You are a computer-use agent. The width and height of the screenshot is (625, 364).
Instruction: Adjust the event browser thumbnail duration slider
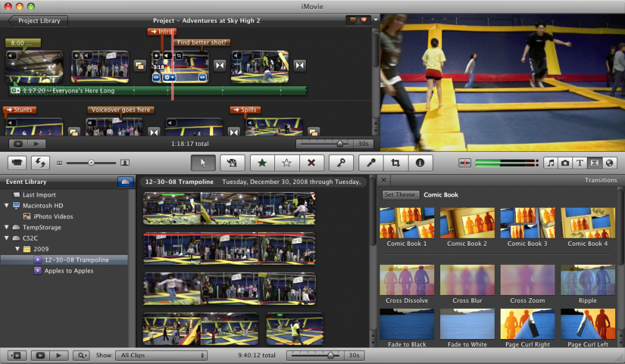[330, 355]
